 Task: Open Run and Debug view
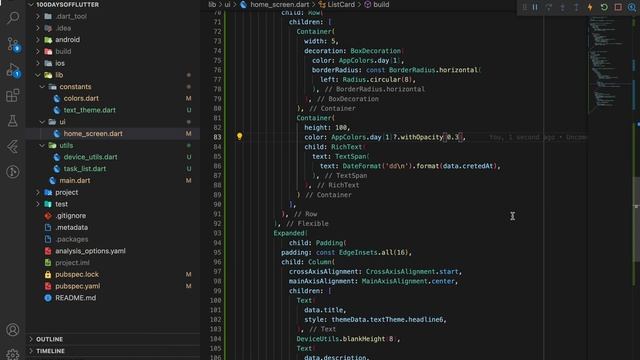(13, 70)
